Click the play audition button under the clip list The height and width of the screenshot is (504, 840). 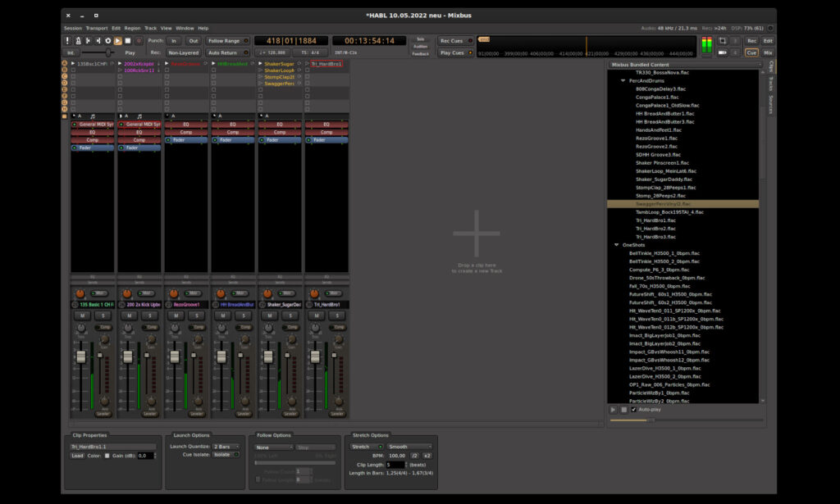[614, 409]
